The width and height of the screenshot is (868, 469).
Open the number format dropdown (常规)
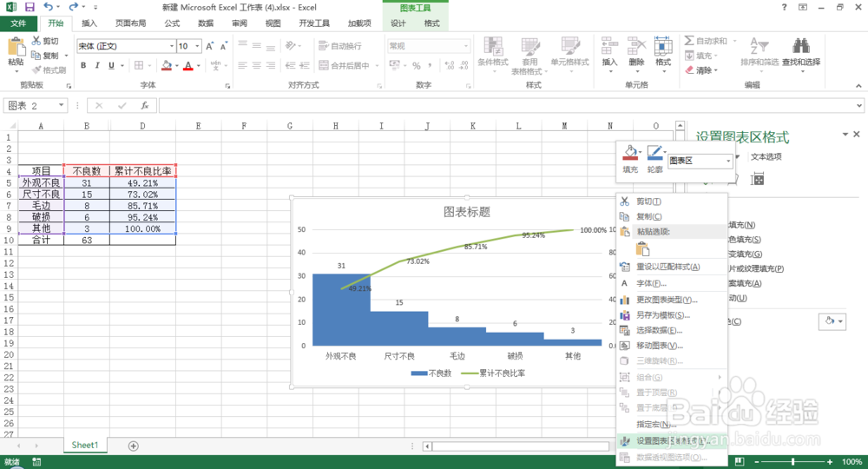[465, 46]
